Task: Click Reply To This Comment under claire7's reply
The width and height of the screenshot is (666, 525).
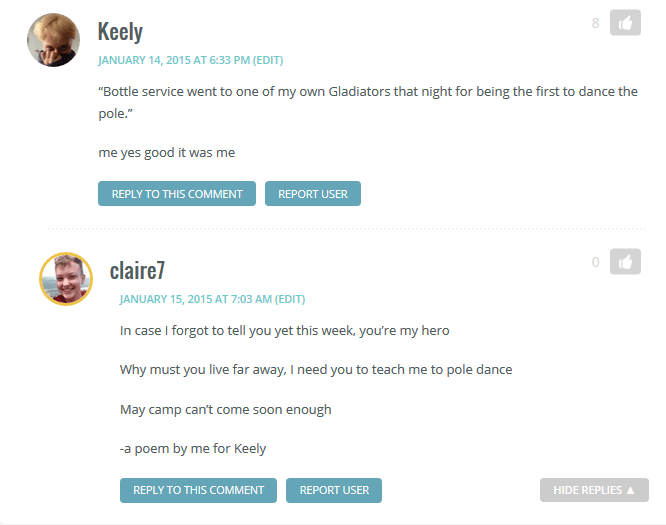Action: point(198,490)
